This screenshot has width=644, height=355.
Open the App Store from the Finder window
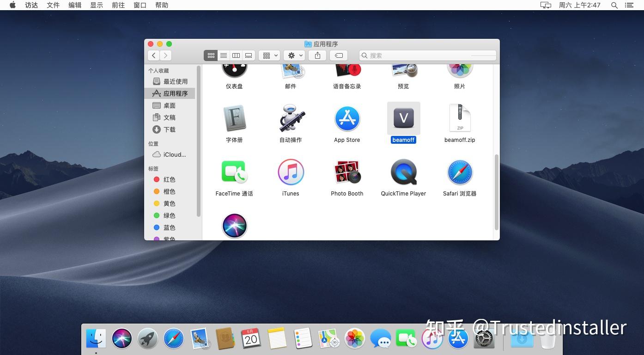click(347, 118)
